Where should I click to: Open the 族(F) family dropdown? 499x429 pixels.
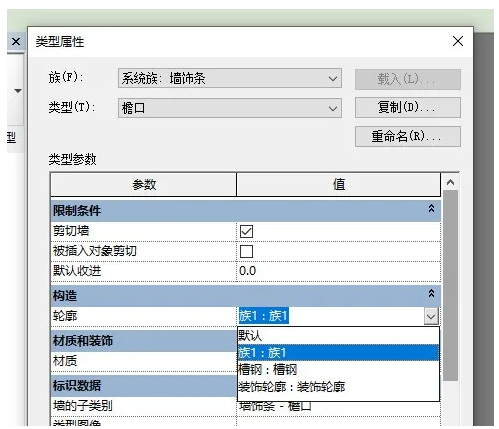click(230, 78)
